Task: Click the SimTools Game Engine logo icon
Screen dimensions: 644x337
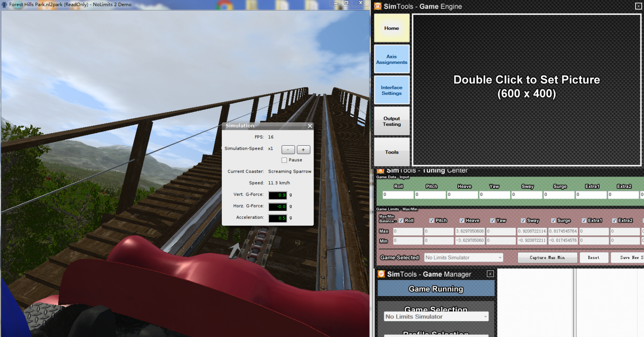Action: point(378,6)
